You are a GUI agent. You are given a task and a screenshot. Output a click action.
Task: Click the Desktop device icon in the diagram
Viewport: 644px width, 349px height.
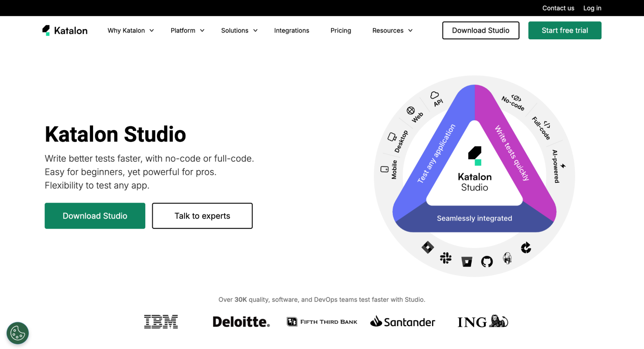(x=392, y=137)
